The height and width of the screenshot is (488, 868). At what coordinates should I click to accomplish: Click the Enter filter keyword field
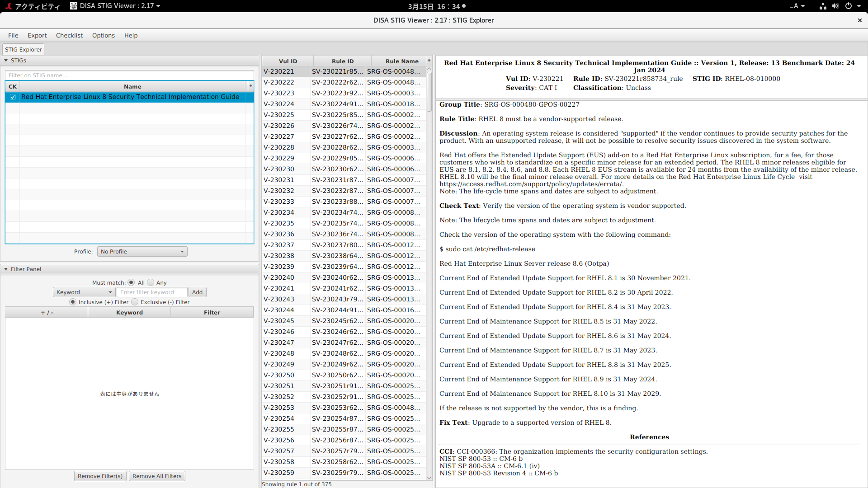point(152,292)
